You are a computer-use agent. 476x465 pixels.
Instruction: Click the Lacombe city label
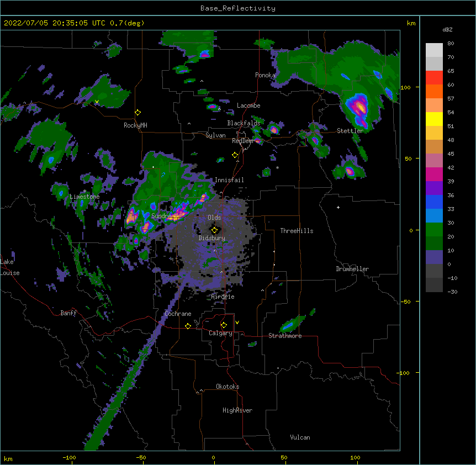tap(248, 105)
